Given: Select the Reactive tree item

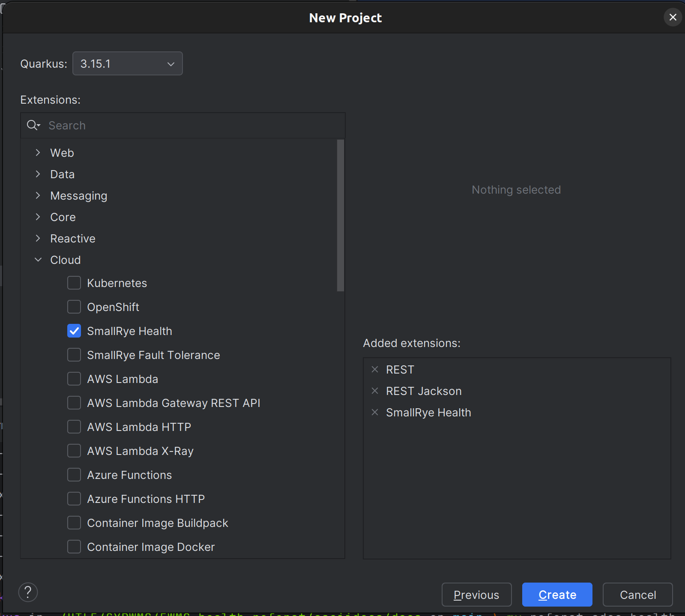Looking at the screenshot, I should pos(73,238).
